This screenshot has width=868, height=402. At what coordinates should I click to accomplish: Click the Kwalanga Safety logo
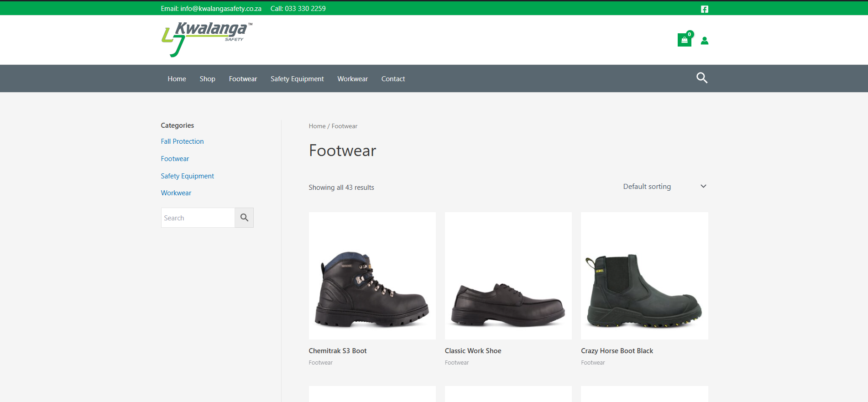pyautogui.click(x=207, y=39)
